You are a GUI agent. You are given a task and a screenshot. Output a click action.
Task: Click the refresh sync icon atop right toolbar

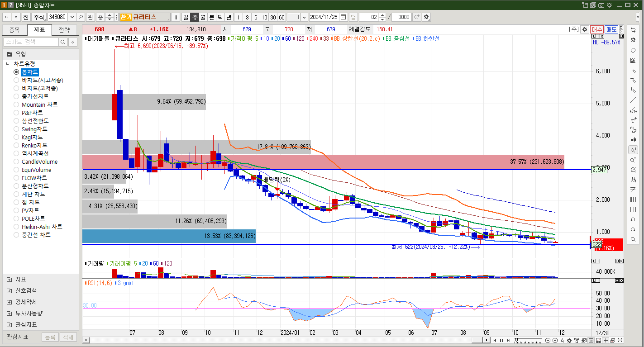[x=633, y=29]
